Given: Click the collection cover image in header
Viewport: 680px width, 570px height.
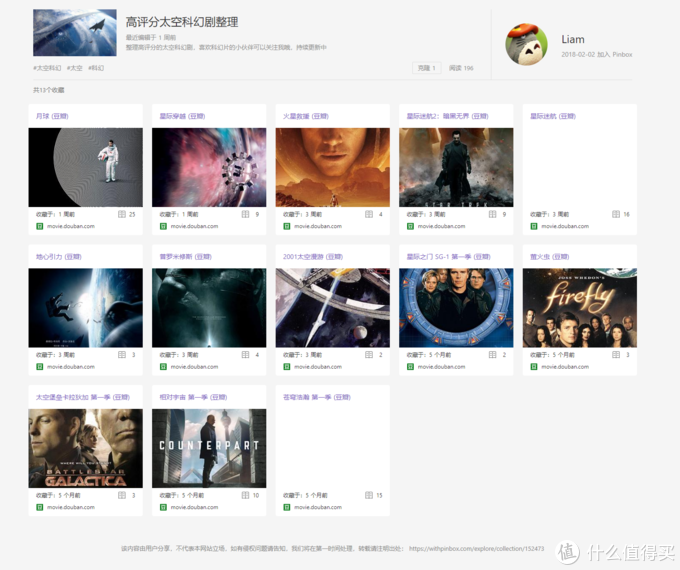Looking at the screenshot, I should pos(75,33).
